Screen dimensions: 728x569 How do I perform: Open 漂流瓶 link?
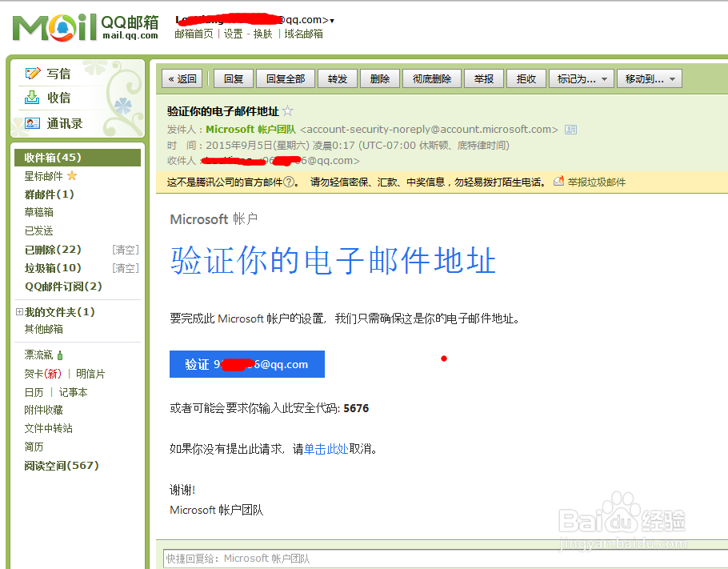click(x=38, y=355)
